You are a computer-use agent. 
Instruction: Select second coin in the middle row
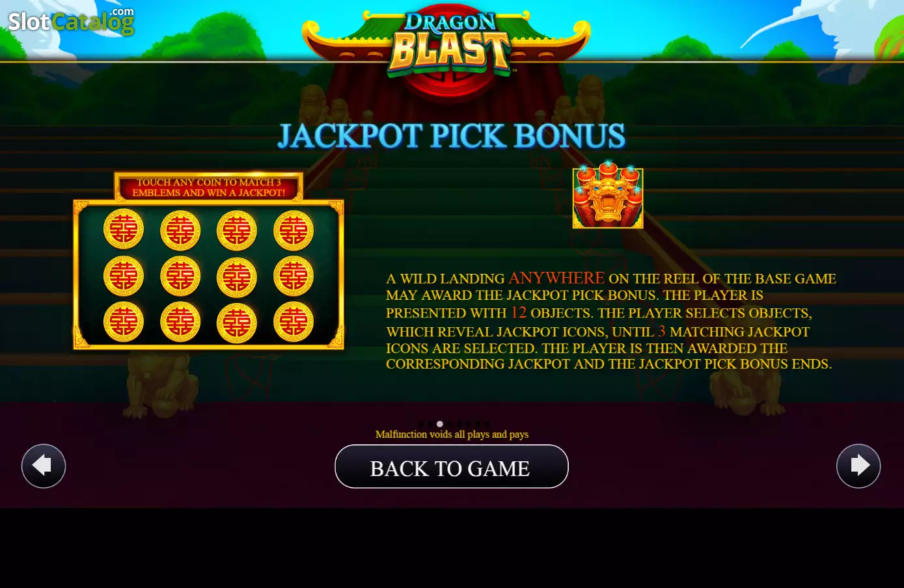[180, 276]
